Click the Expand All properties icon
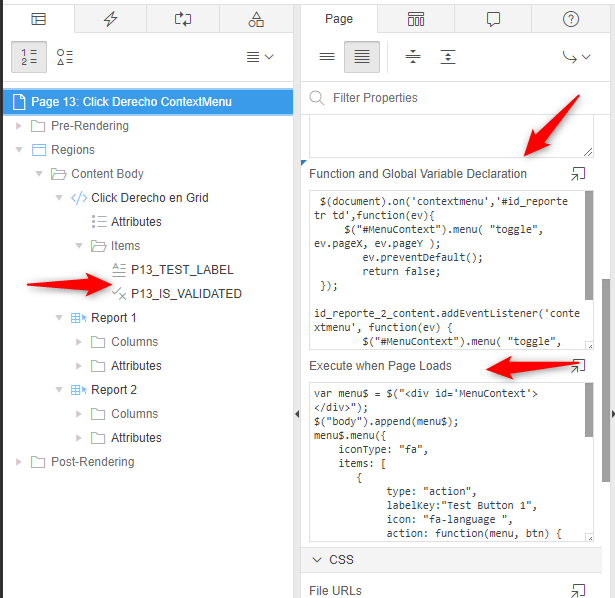Screen dimensions: 615x598 (x=448, y=57)
